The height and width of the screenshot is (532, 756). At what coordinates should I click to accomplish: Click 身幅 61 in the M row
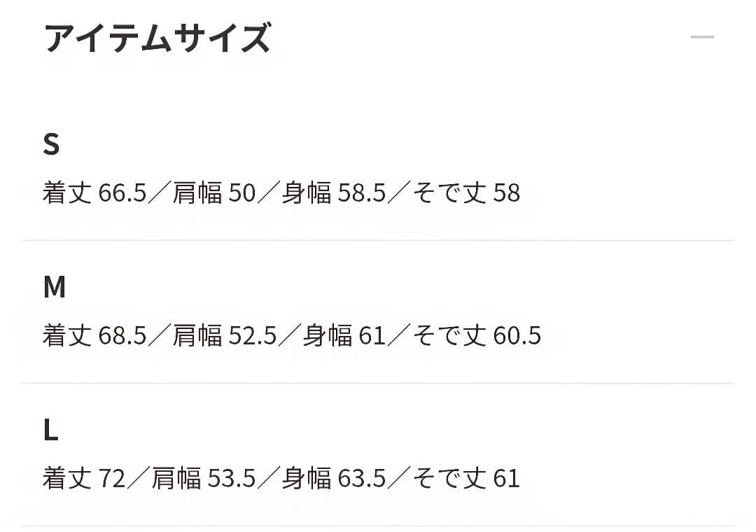tap(344, 335)
